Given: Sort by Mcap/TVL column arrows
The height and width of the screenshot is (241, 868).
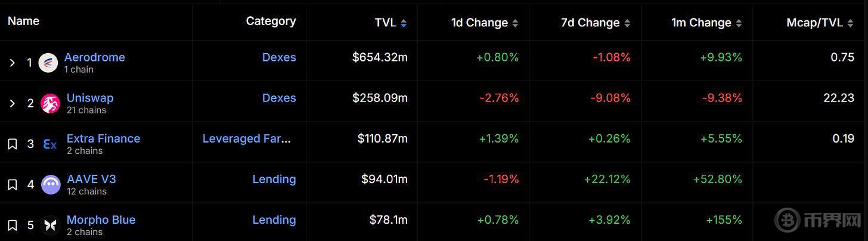Looking at the screenshot, I should click(x=851, y=23).
